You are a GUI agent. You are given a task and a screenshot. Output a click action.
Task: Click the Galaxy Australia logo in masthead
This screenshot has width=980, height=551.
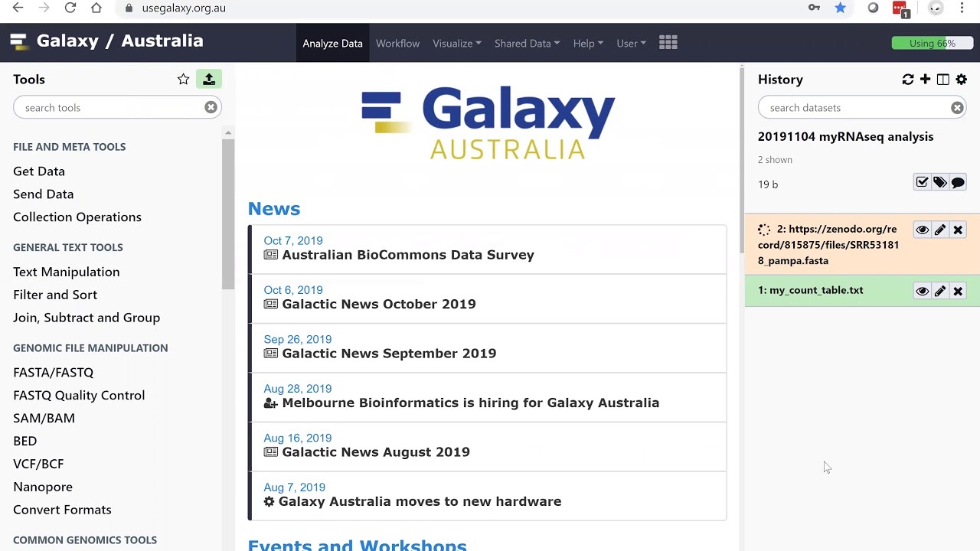tap(107, 41)
